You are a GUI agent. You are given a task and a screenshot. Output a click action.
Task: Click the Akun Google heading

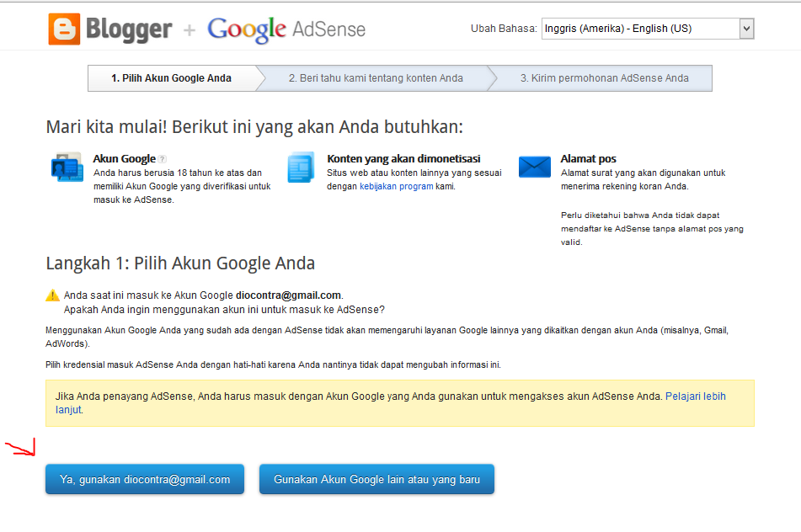point(124,159)
